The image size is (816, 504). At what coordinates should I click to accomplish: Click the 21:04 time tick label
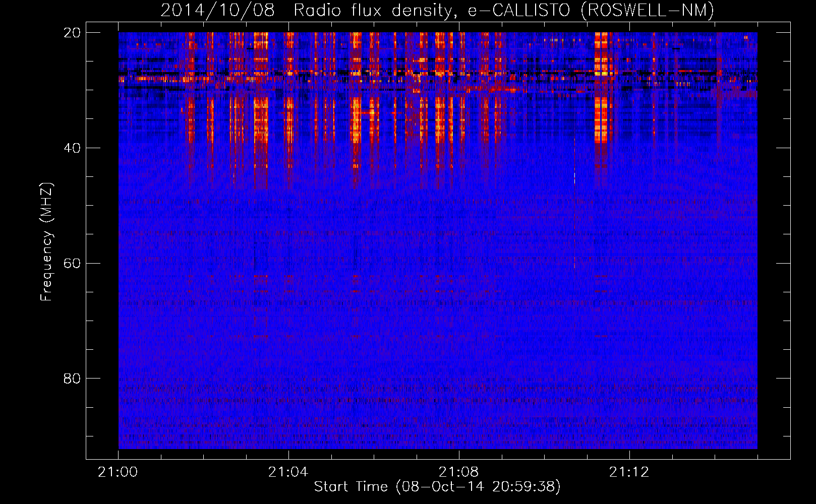point(288,472)
